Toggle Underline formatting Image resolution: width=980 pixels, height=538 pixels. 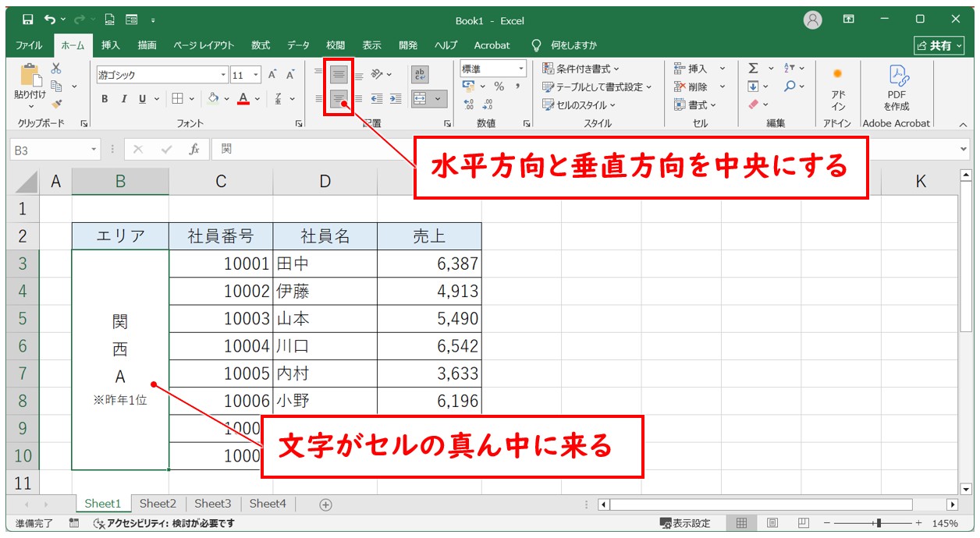coord(142,99)
